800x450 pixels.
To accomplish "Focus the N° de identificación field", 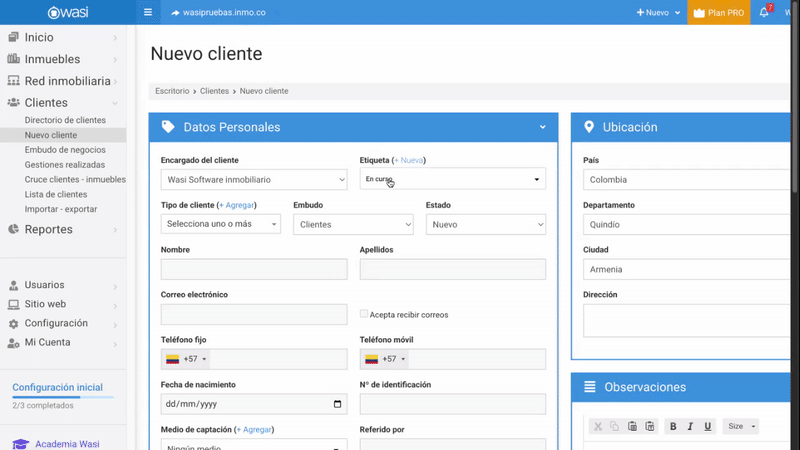I will coord(453,404).
